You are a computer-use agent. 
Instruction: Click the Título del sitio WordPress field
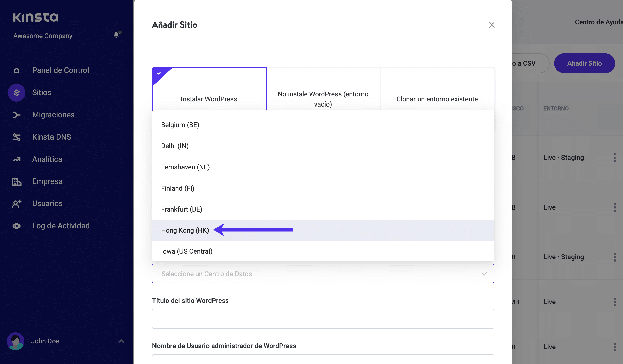click(323, 319)
